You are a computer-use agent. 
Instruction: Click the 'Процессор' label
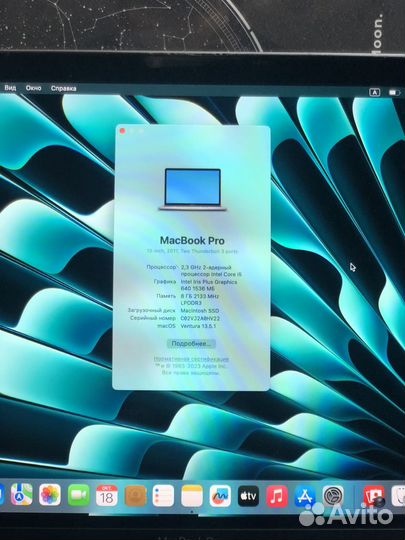[161, 267]
